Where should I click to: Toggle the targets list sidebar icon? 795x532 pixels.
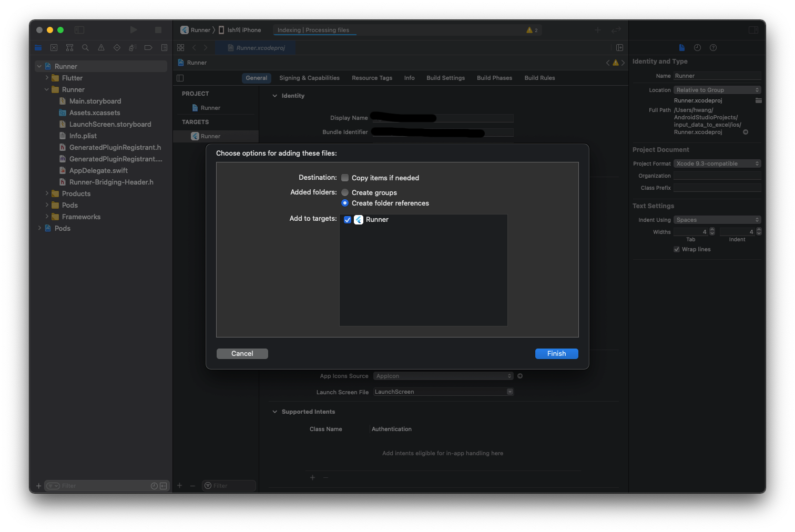[x=180, y=78]
